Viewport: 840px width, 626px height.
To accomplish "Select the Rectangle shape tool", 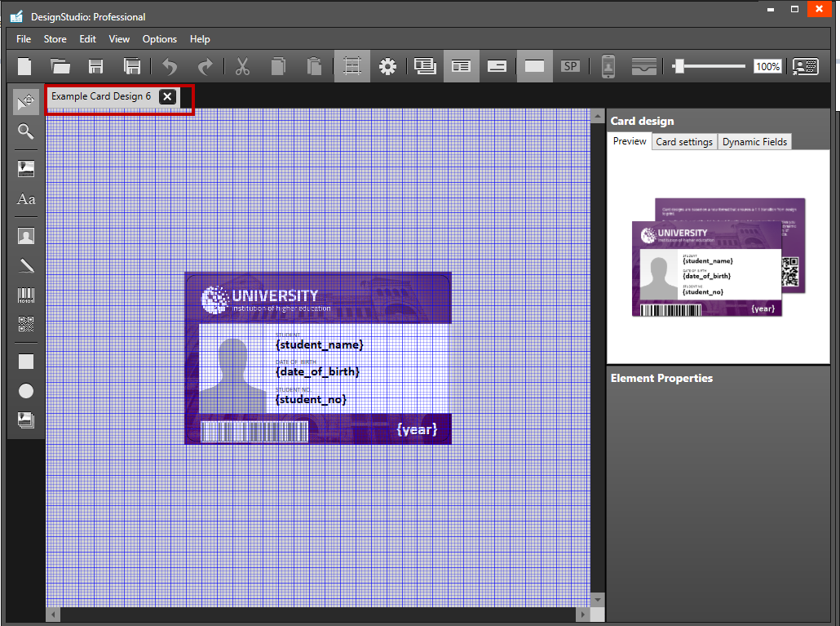I will (x=25, y=361).
